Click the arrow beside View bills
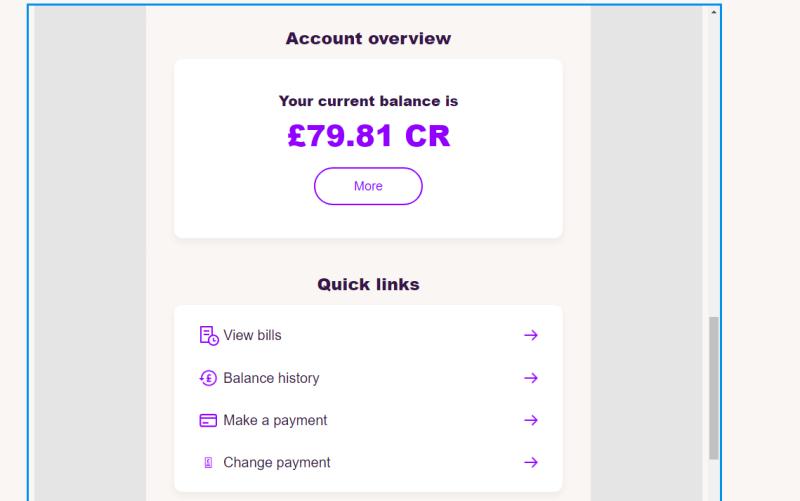The height and width of the screenshot is (501, 800). [x=531, y=335]
